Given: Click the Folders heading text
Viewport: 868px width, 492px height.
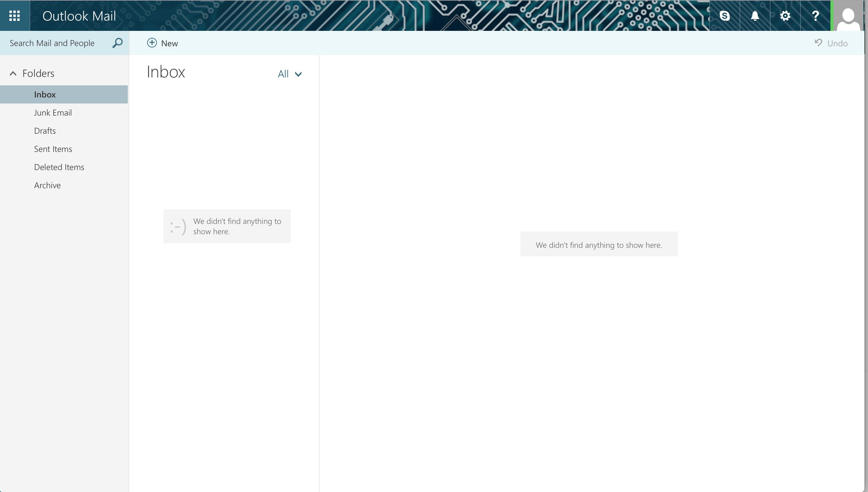Looking at the screenshot, I should [38, 73].
